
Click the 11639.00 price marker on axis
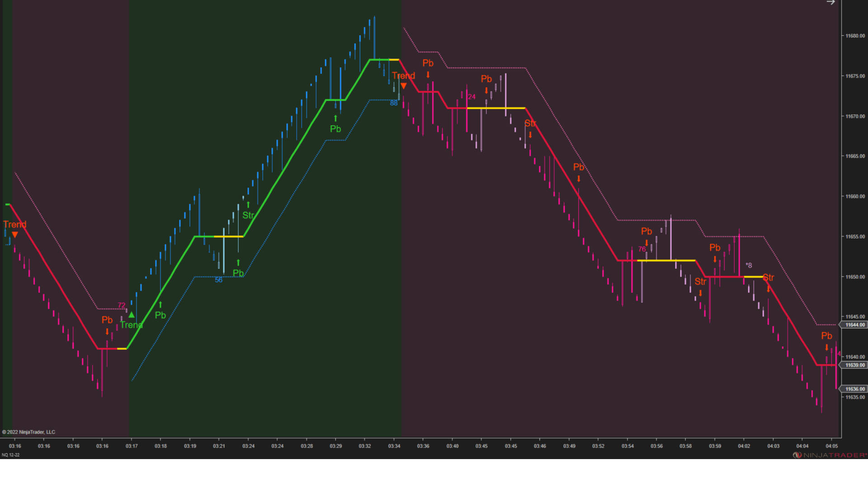(x=854, y=365)
